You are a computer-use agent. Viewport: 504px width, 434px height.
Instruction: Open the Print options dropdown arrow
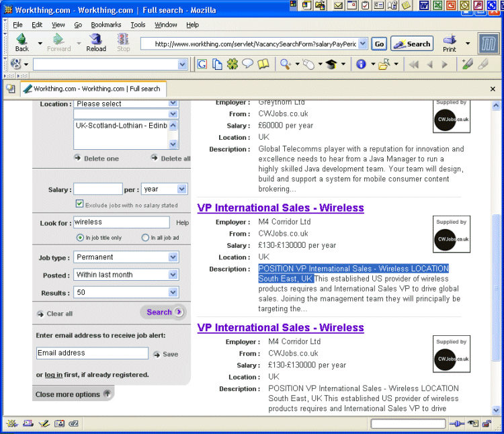click(x=468, y=44)
